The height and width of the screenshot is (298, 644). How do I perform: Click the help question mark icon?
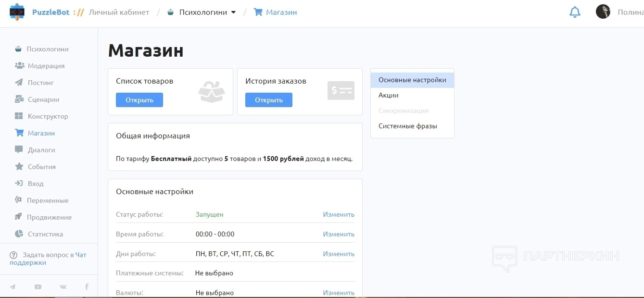[x=13, y=255]
